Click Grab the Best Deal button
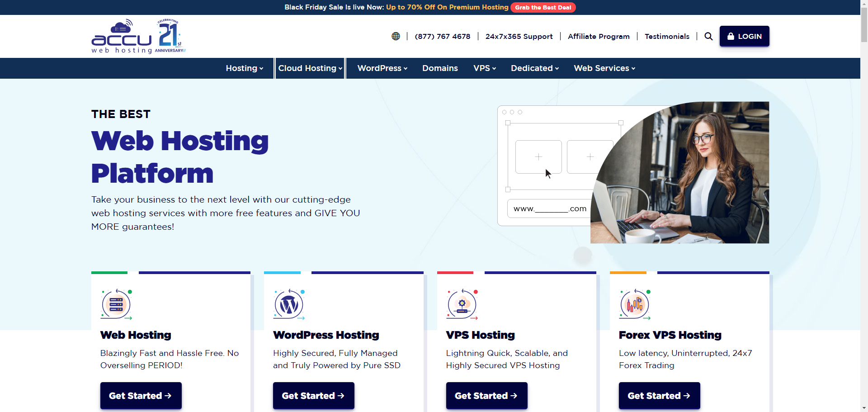Screen dimensions: 868x412 (x=543, y=7)
